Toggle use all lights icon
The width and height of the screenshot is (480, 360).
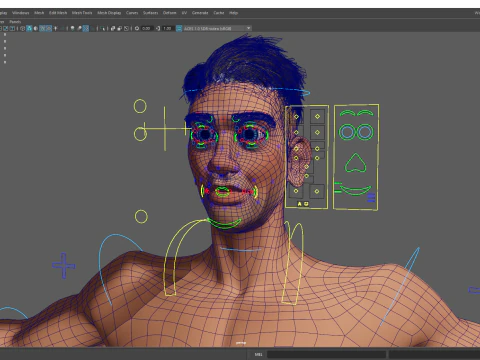pyautogui.click(x=56, y=28)
